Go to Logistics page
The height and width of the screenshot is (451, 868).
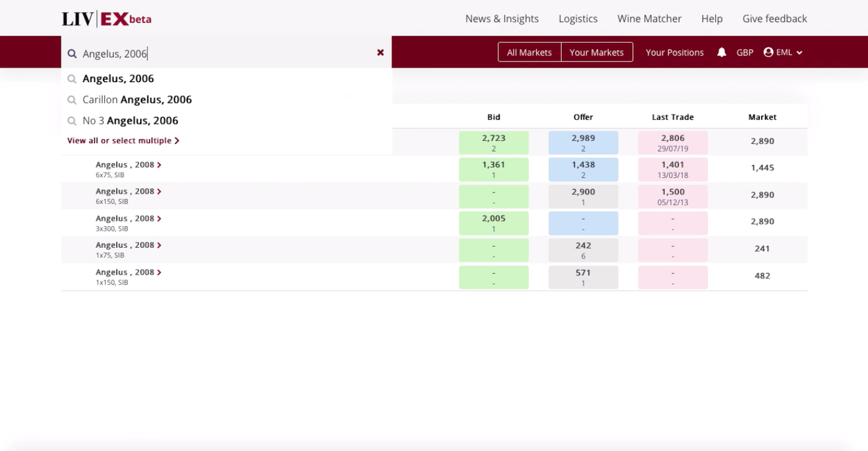point(578,19)
